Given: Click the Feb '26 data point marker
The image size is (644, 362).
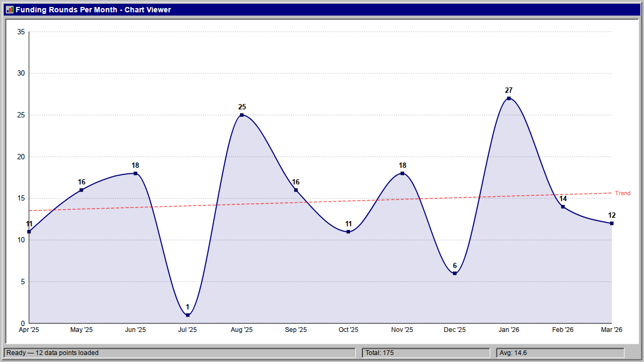Looking at the screenshot, I should coord(563,206).
